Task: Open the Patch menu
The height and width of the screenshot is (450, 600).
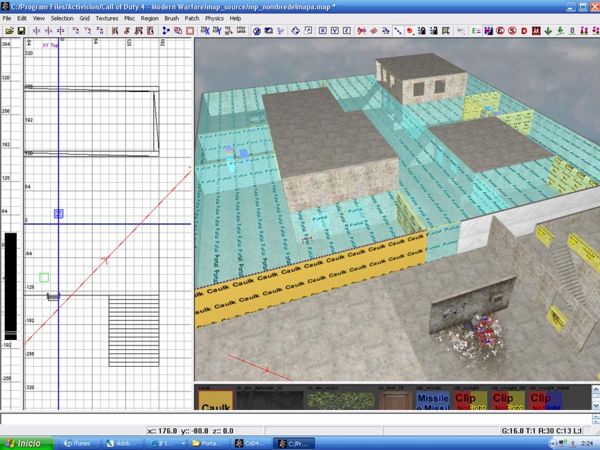Action: coord(192,18)
